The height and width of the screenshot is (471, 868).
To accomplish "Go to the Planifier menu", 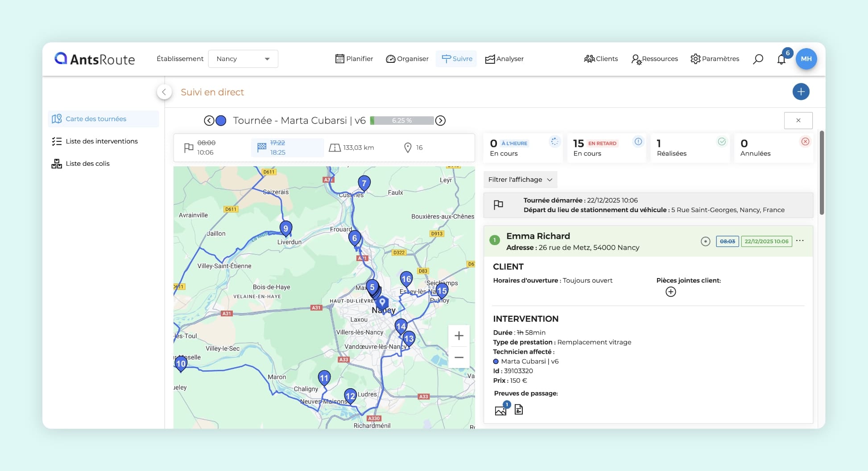I will pyautogui.click(x=354, y=59).
